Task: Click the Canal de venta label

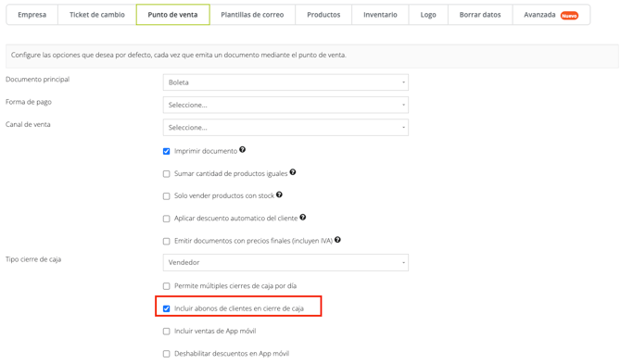Action: click(28, 124)
